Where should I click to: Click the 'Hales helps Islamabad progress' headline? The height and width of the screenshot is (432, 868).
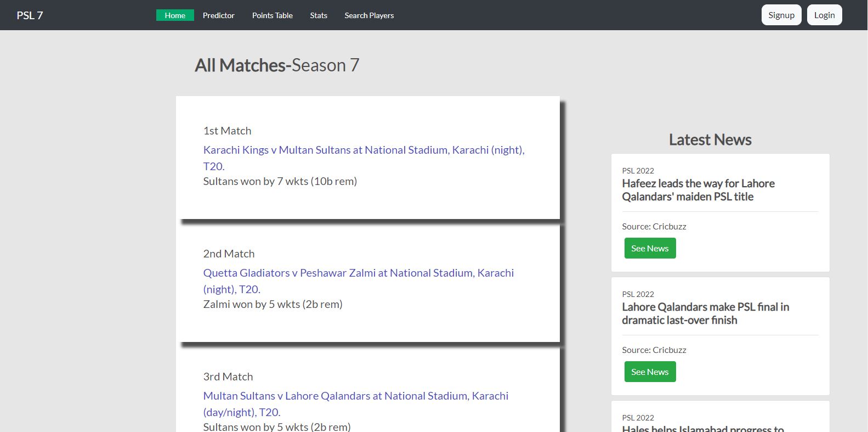point(703,428)
